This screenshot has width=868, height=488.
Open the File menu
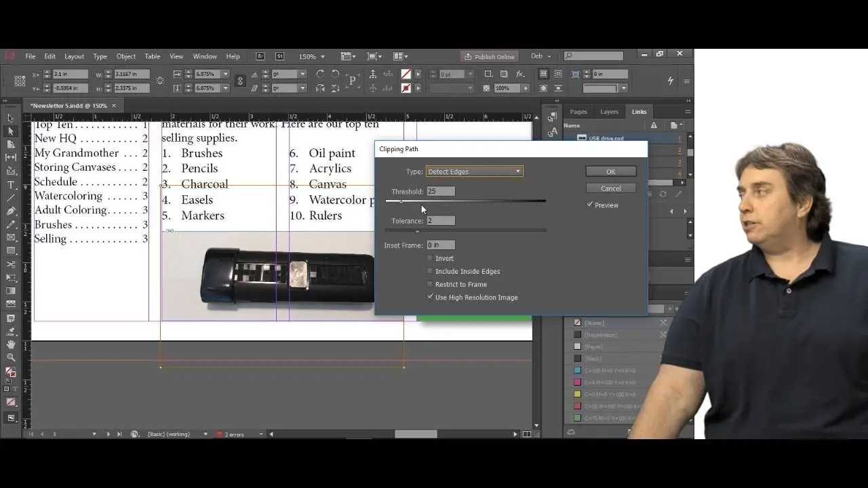click(31, 56)
